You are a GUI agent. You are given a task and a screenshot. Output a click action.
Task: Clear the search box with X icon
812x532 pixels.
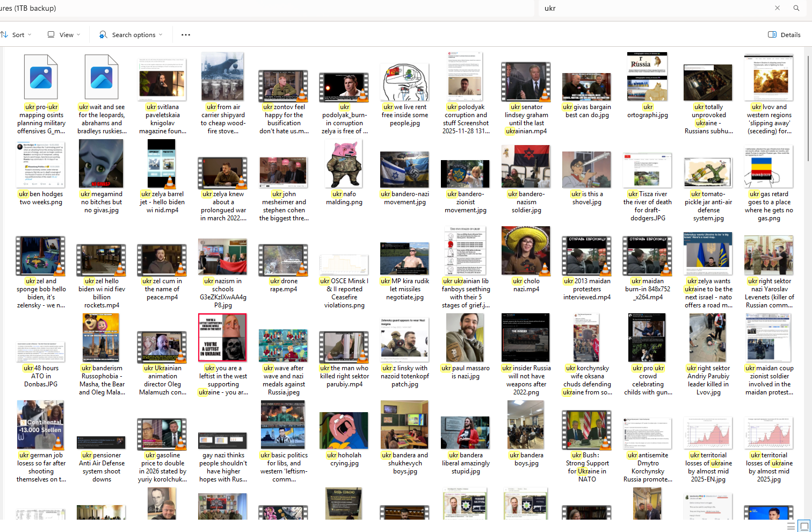tap(777, 8)
